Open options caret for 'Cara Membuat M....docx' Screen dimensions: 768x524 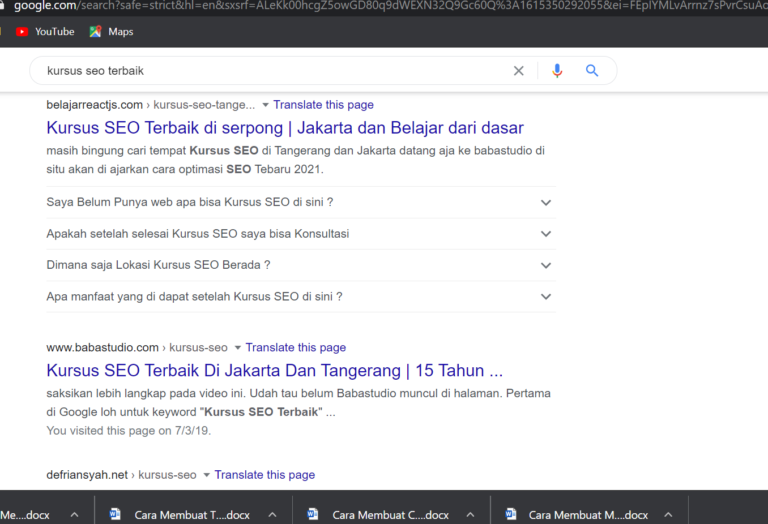pyautogui.click(x=668, y=515)
